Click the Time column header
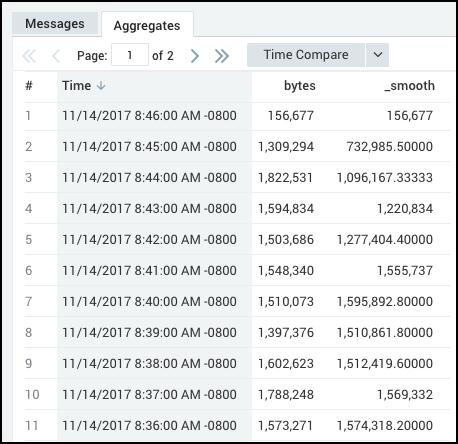The width and height of the screenshot is (458, 444). (76, 86)
